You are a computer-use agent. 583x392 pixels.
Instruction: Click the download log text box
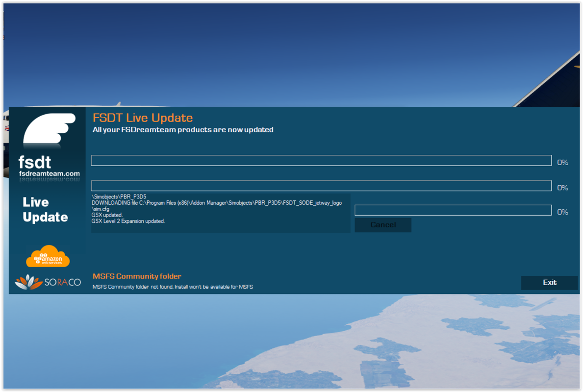tap(221, 213)
